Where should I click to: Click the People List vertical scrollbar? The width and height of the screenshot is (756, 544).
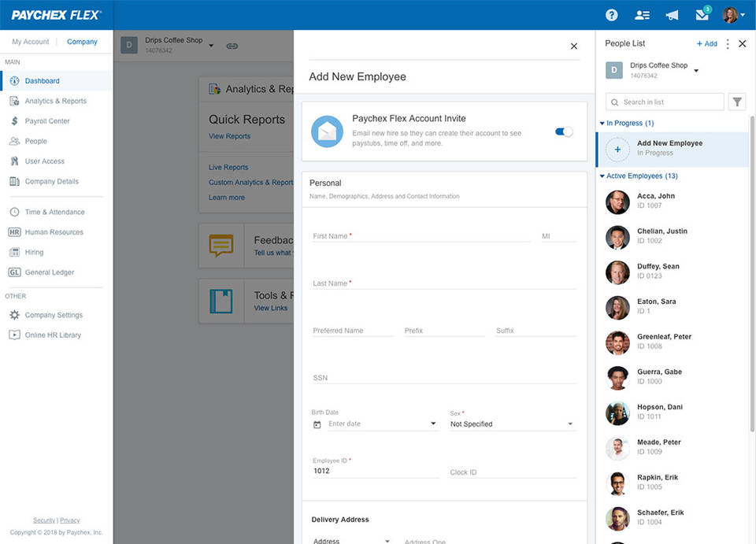pyautogui.click(x=751, y=276)
